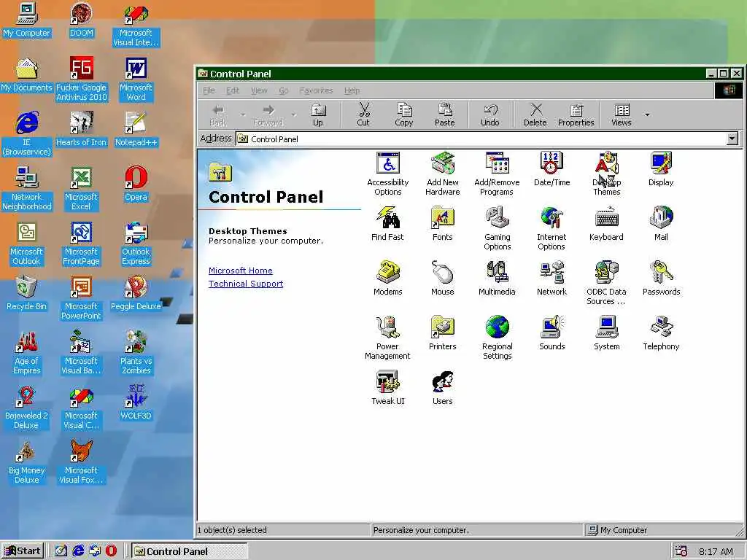Open the File menu
Screen dimensions: 747x560
coord(209,90)
